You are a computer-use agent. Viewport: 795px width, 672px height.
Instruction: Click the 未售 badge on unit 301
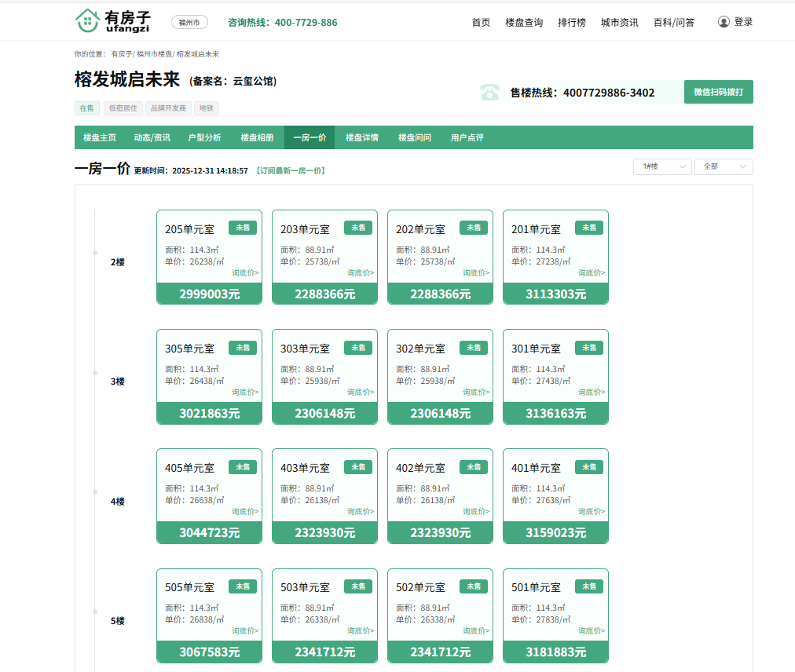pyautogui.click(x=589, y=347)
